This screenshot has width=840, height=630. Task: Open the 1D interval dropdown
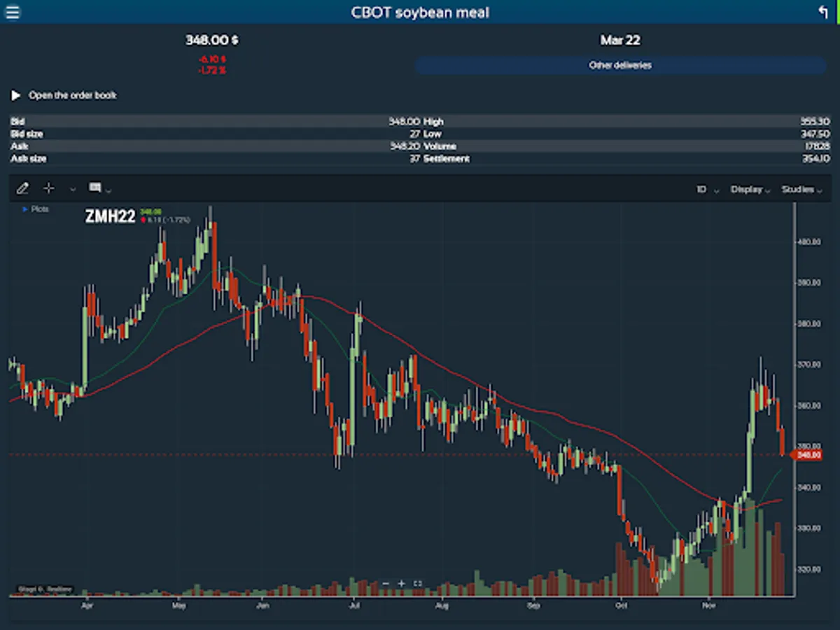point(707,190)
